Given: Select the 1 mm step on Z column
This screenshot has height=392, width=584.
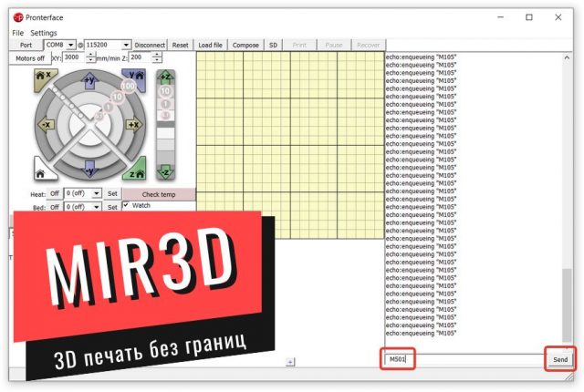Looking at the screenshot, I should (x=165, y=104).
